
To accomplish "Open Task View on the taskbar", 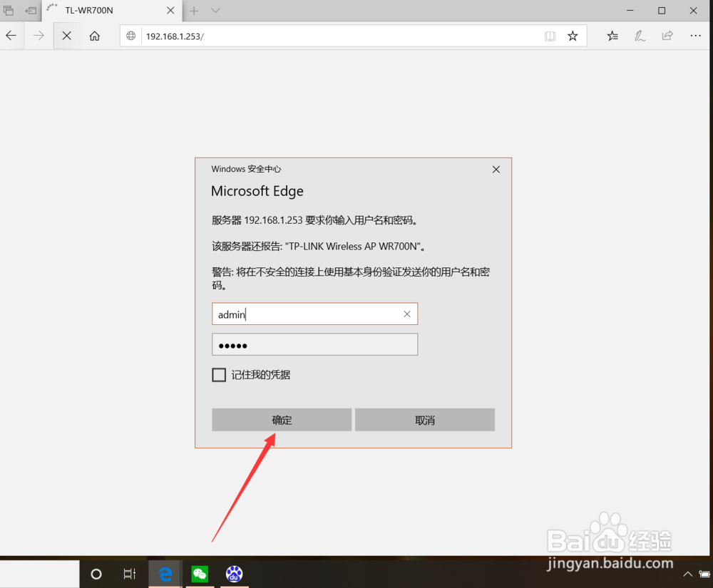I will (x=130, y=574).
